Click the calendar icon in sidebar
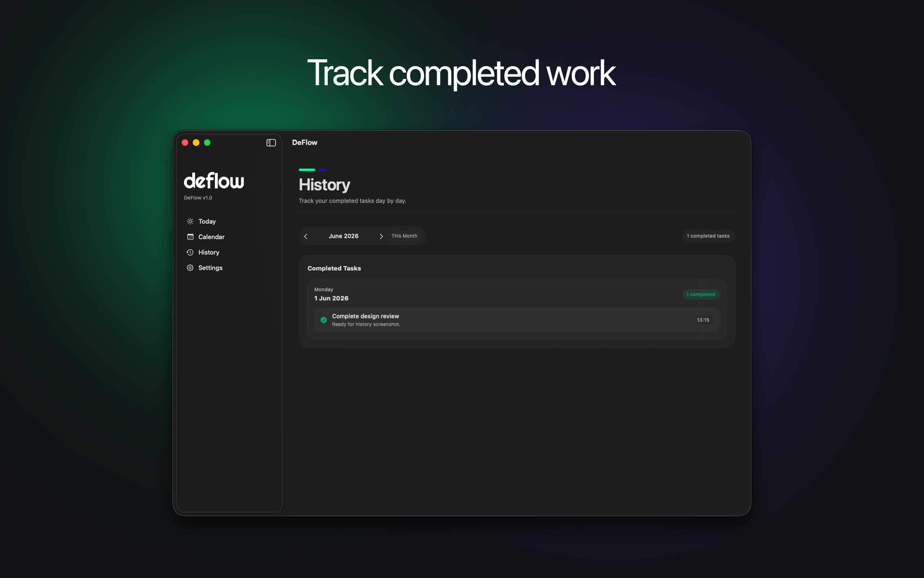This screenshot has width=924, height=578. click(x=190, y=237)
